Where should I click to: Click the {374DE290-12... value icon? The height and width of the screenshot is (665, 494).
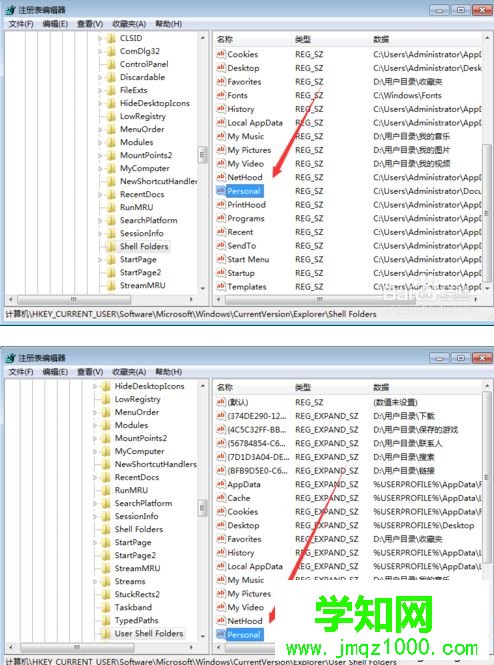(220, 416)
